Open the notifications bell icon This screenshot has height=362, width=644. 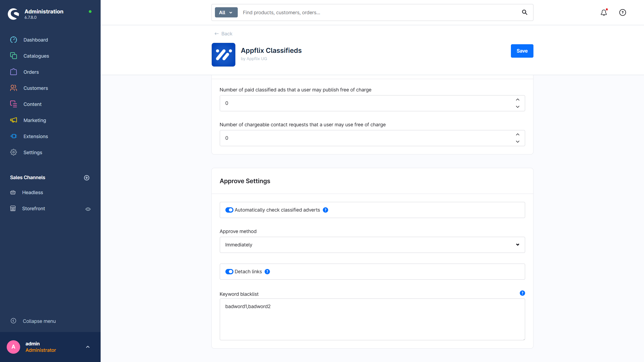tap(603, 13)
